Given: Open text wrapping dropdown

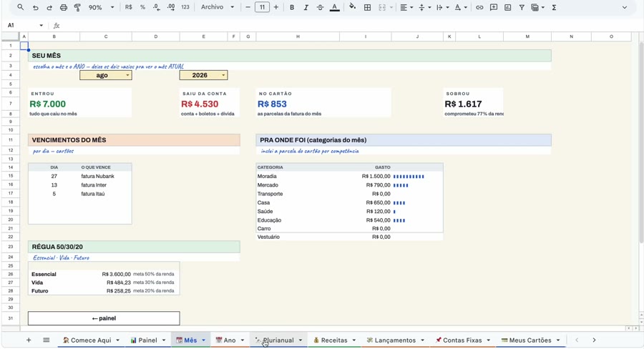Looking at the screenshot, I should (x=442, y=7).
